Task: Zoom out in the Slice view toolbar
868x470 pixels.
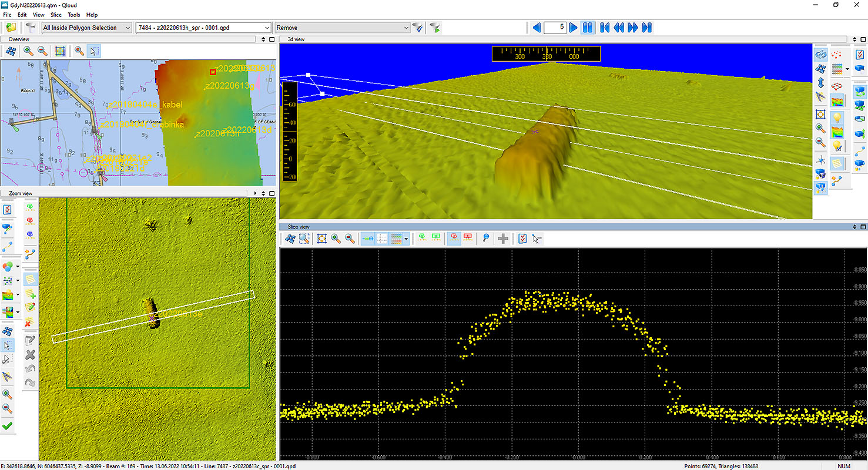Action: click(x=350, y=239)
